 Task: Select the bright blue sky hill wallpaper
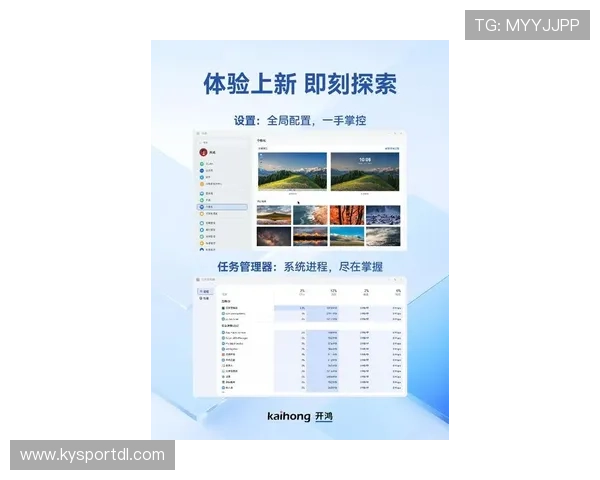tap(347, 236)
